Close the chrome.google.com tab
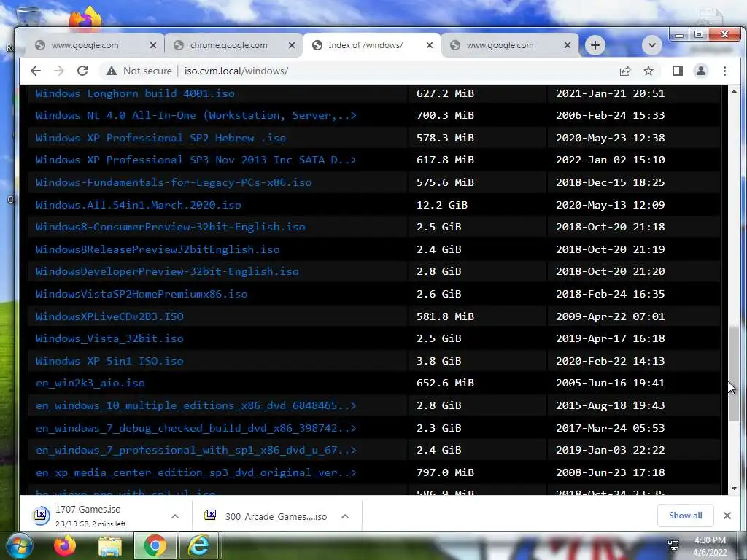This screenshot has width=747, height=560. point(292,45)
